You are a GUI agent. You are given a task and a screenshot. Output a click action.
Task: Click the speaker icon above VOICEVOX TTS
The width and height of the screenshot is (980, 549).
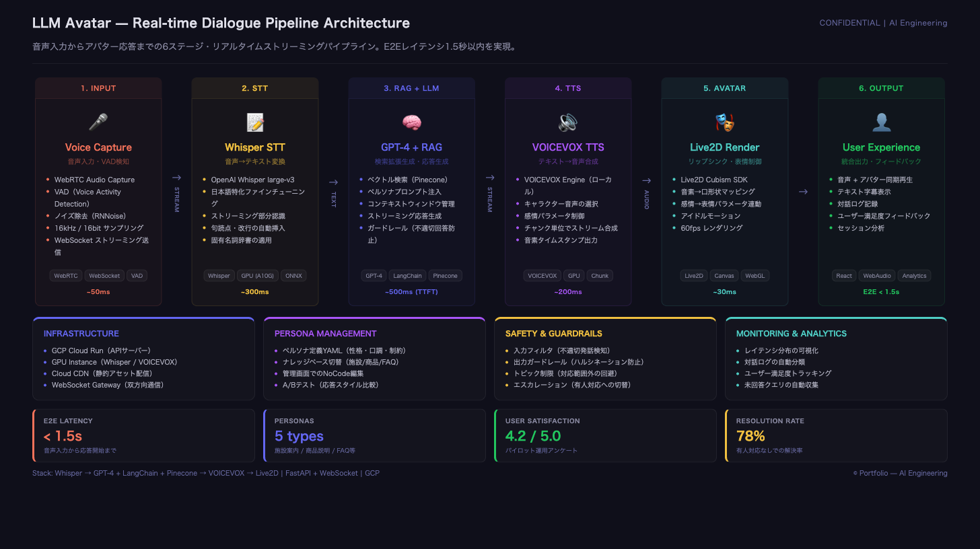tap(568, 122)
